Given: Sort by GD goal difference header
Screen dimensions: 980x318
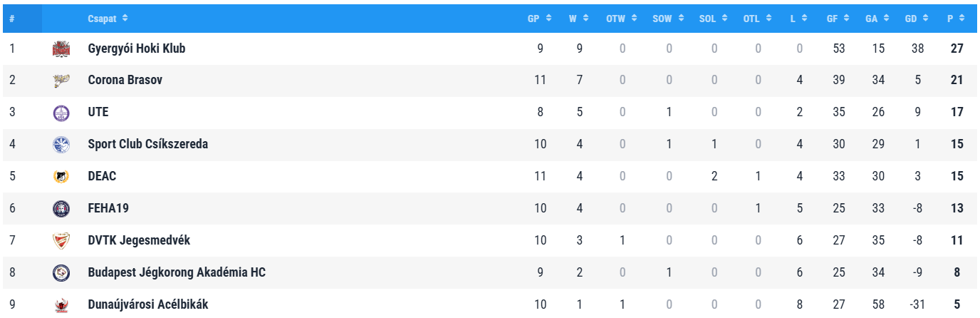Looking at the screenshot, I should [x=917, y=19].
